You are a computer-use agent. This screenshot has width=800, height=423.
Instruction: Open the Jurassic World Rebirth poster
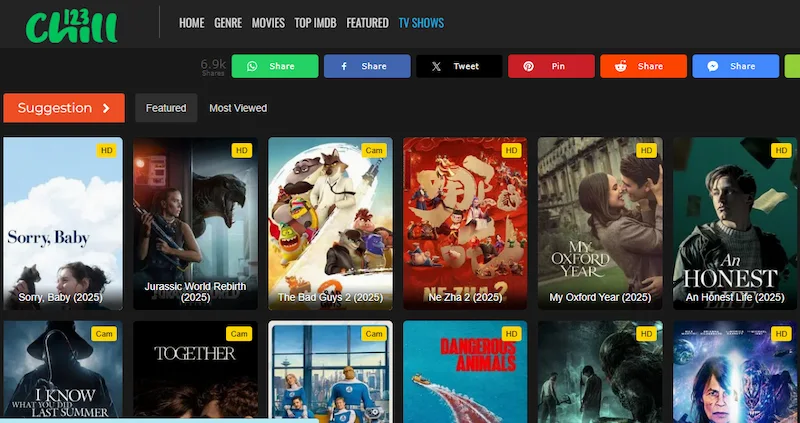(x=195, y=223)
